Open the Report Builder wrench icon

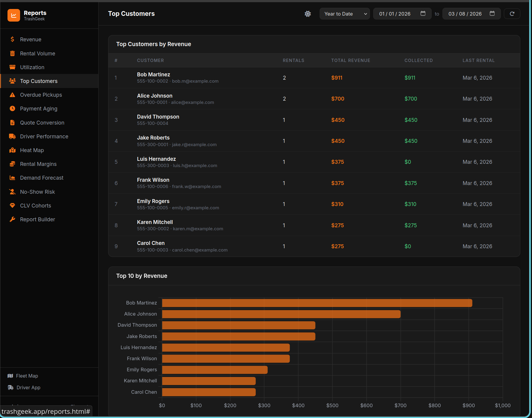tap(12, 219)
